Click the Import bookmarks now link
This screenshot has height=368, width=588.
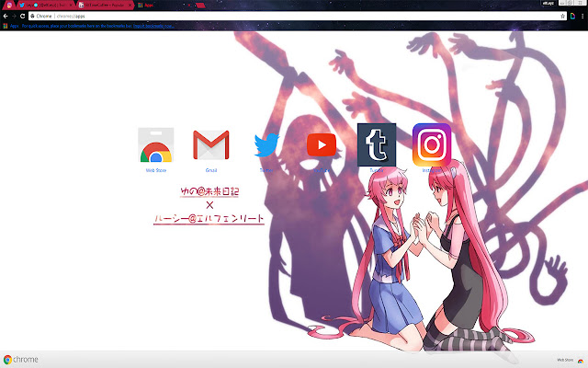click(153, 26)
